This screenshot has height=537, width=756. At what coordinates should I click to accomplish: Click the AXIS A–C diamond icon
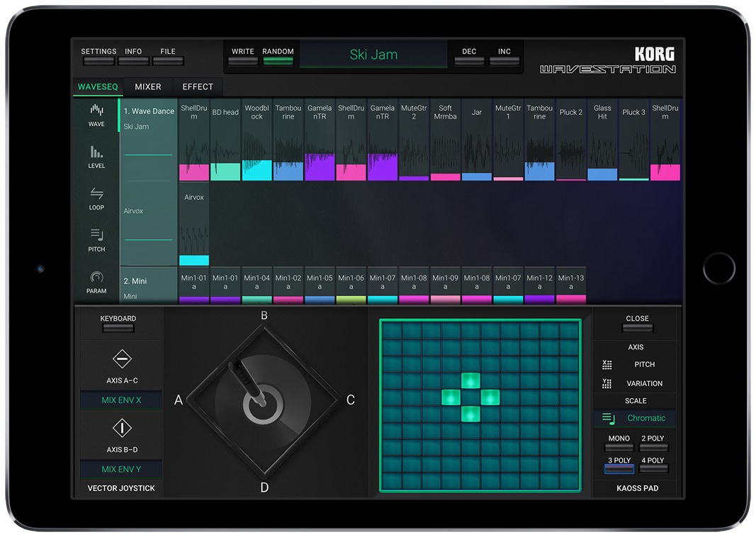click(x=122, y=358)
